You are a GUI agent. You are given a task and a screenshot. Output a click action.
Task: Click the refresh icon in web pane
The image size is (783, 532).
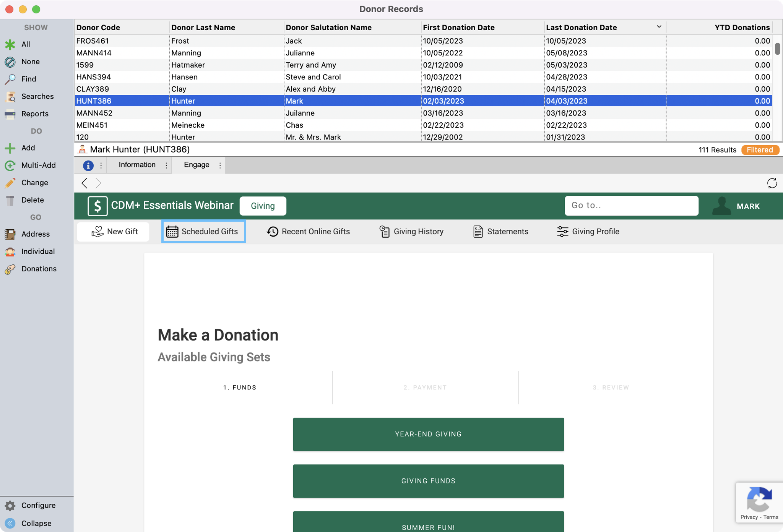(x=772, y=183)
